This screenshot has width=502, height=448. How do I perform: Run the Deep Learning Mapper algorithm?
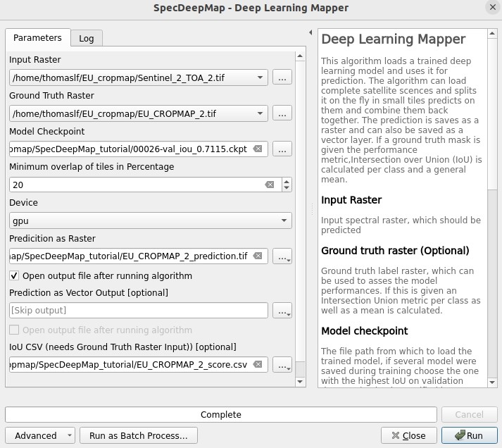(x=470, y=435)
